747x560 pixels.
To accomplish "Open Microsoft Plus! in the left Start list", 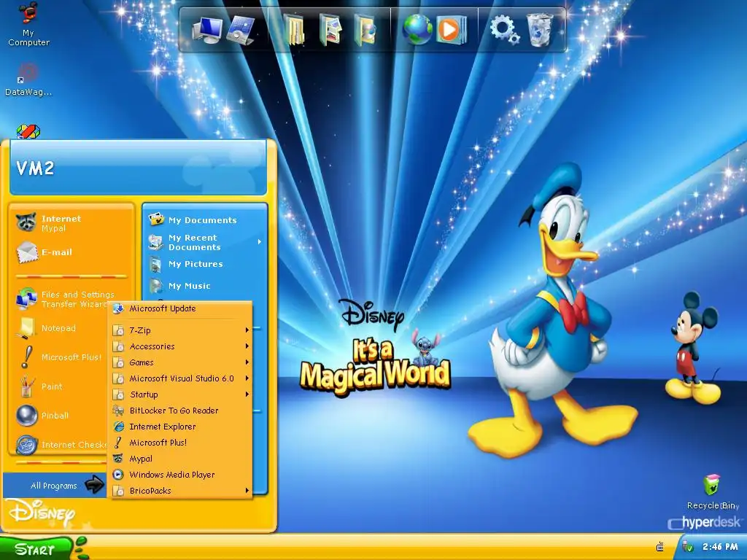I will click(x=60, y=357).
